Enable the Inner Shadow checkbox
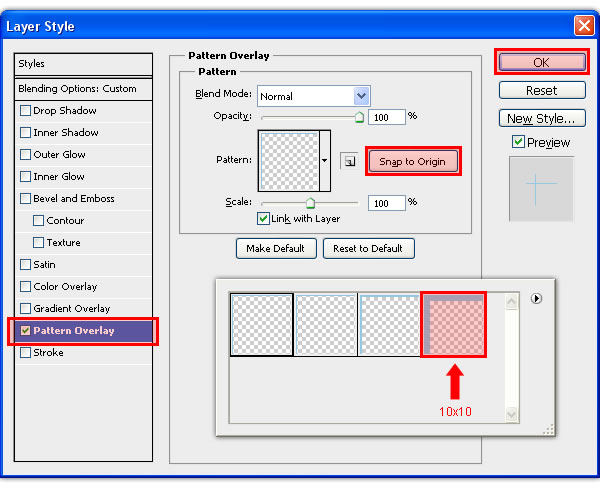 click(25, 132)
